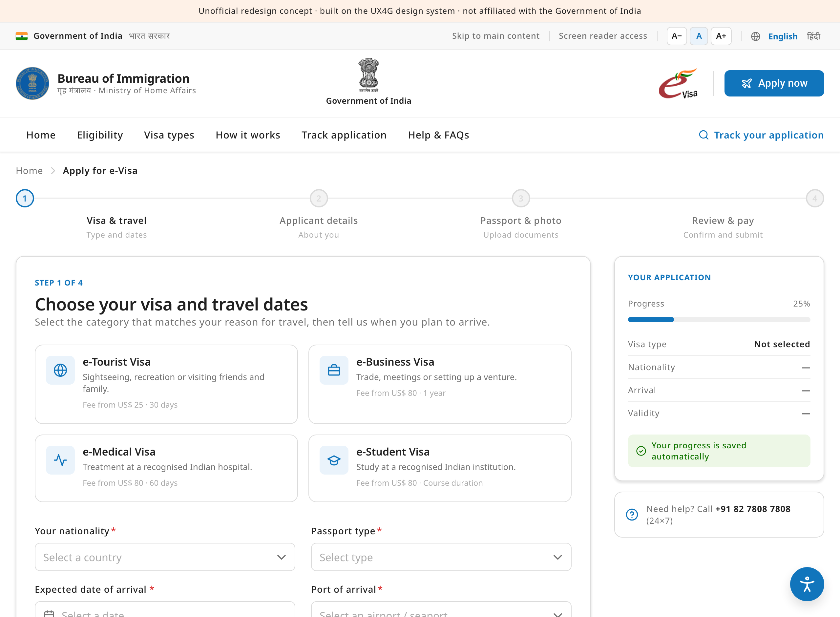Click the application progress bar
This screenshot has width=840, height=617.
[719, 320]
